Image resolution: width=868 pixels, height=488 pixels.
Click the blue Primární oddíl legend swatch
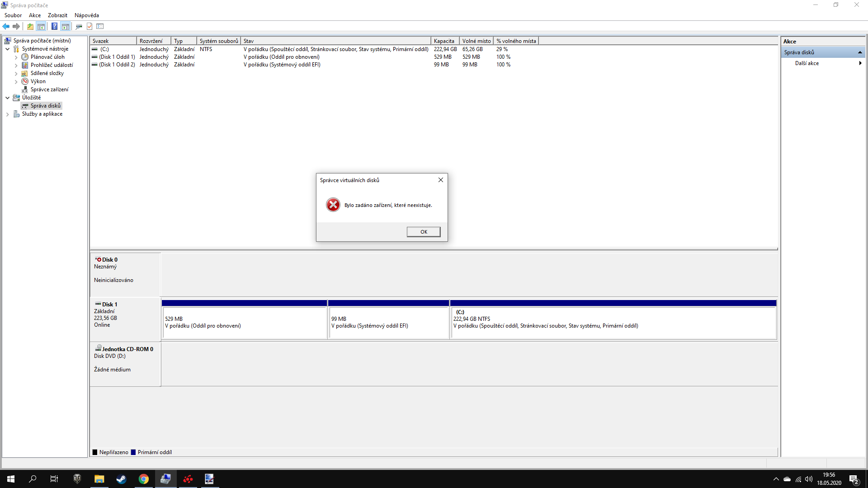[x=133, y=452]
